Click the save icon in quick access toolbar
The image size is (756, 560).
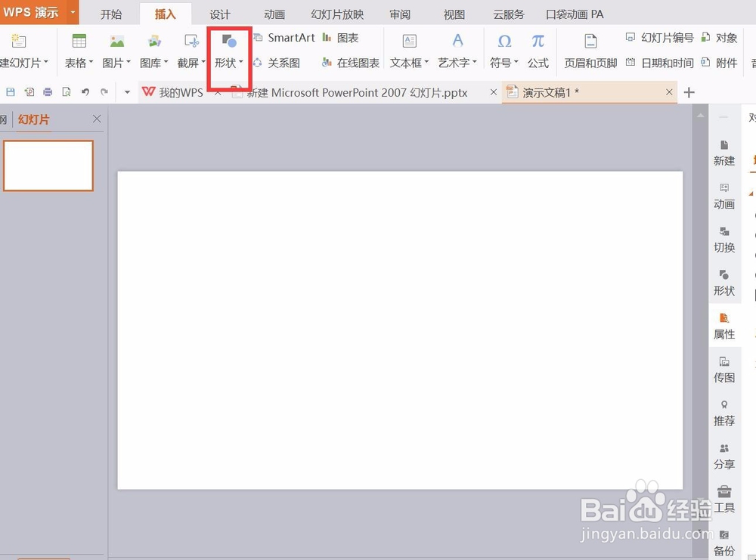pos(11,91)
